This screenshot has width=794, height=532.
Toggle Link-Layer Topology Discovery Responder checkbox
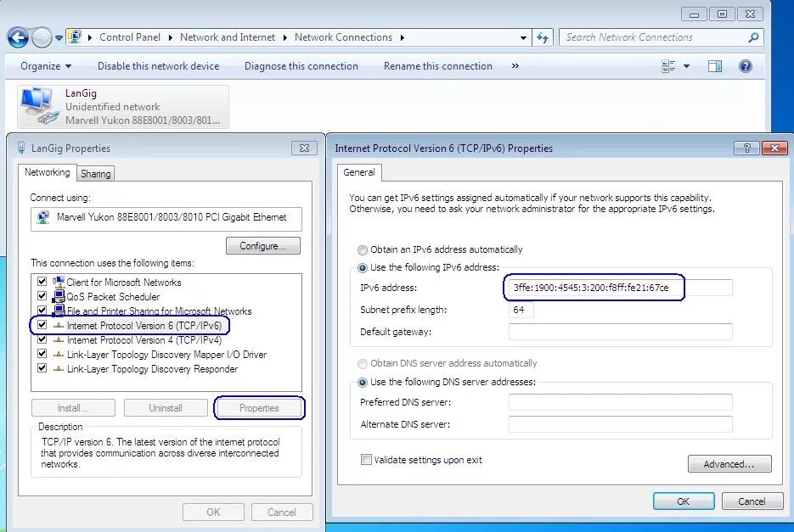(42, 368)
